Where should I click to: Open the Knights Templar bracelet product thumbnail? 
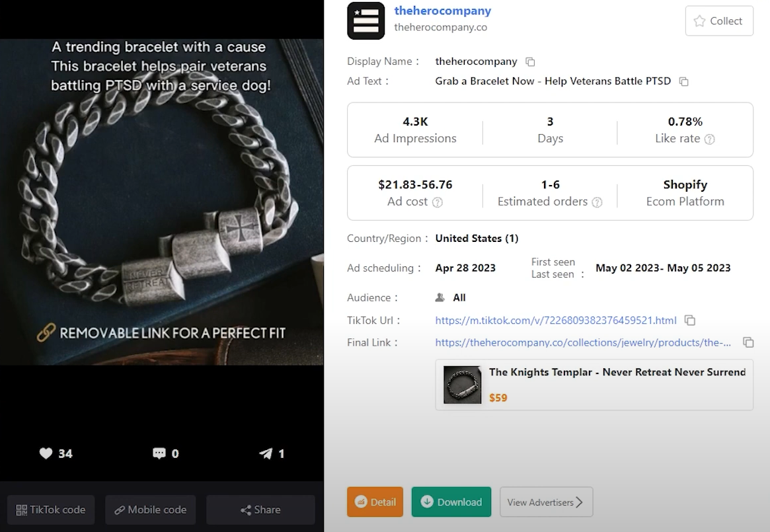462,385
